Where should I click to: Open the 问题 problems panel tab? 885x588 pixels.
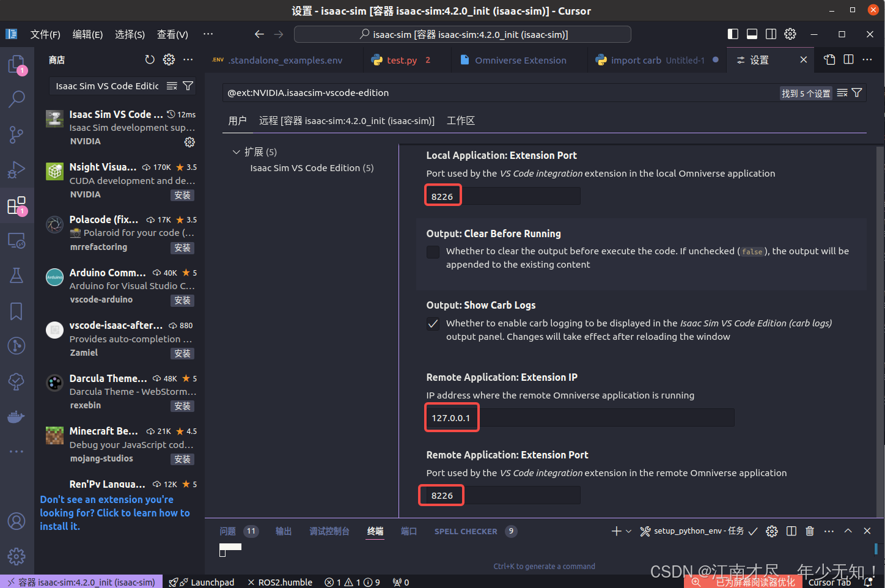239,531
